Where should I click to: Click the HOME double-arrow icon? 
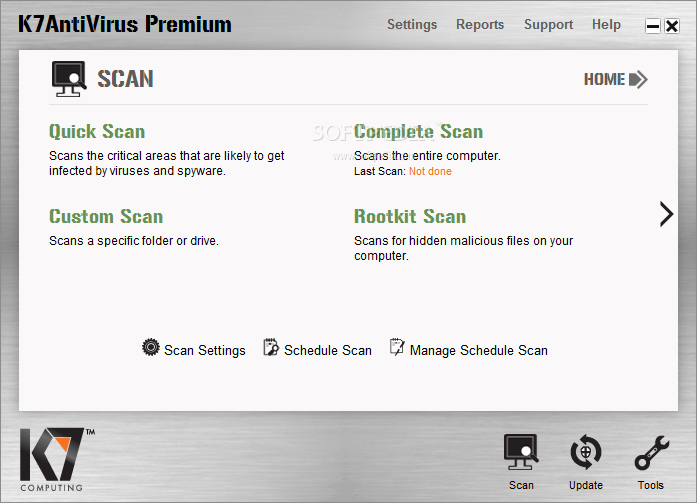pos(638,80)
